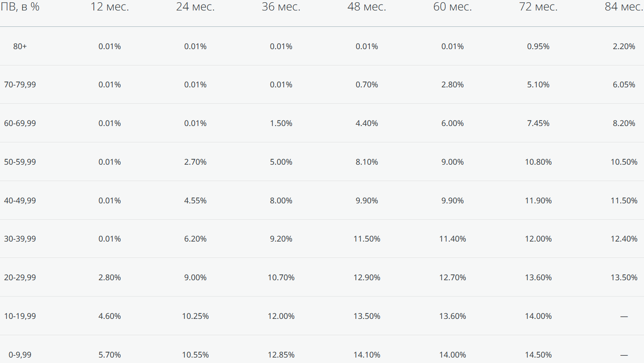Image resolution: width=644 pixels, height=363 pixels.
Task: Select the "60 мес." column header
Action: tap(453, 7)
